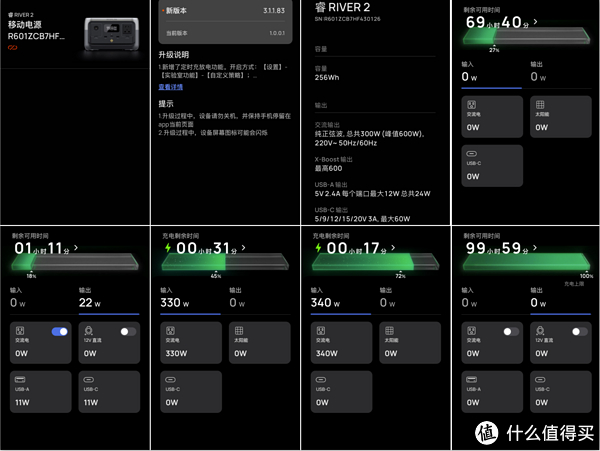
Task: Tap the 100% full battery bar
Action: coord(526,262)
